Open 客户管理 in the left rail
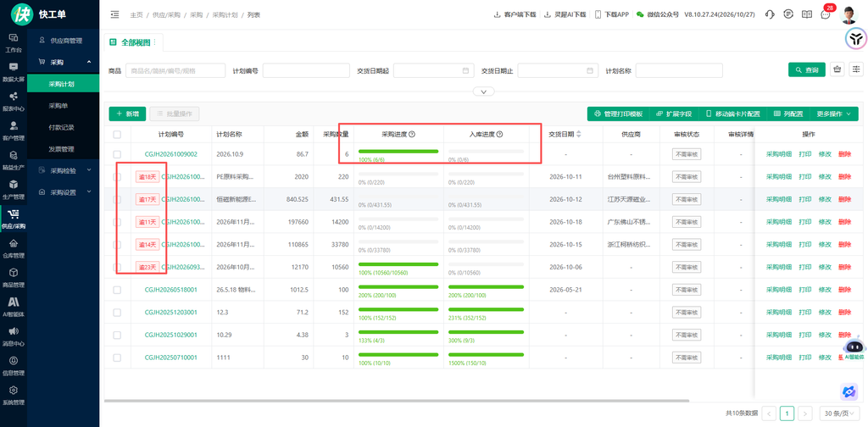 click(14, 130)
